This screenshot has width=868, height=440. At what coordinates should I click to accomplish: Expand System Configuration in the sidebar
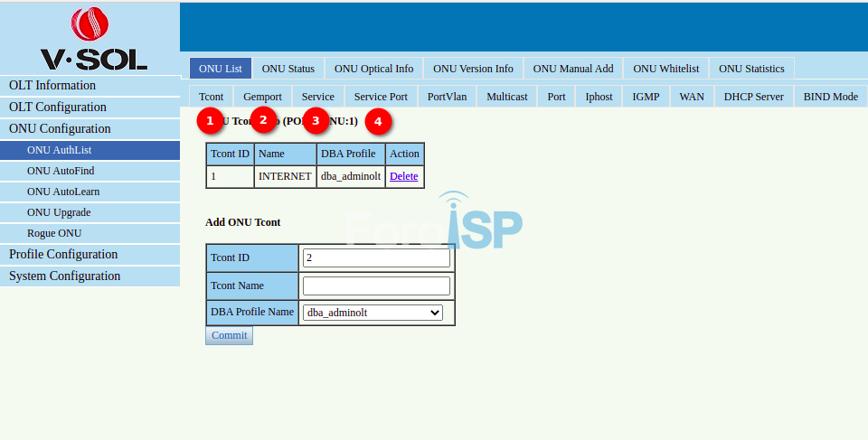[64, 276]
